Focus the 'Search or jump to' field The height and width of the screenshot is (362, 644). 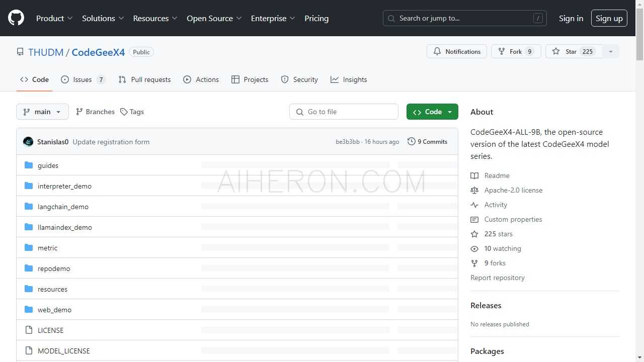coord(465,18)
